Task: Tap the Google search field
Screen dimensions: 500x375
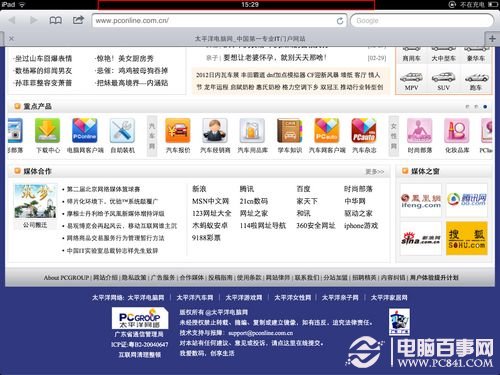Action: (x=422, y=21)
